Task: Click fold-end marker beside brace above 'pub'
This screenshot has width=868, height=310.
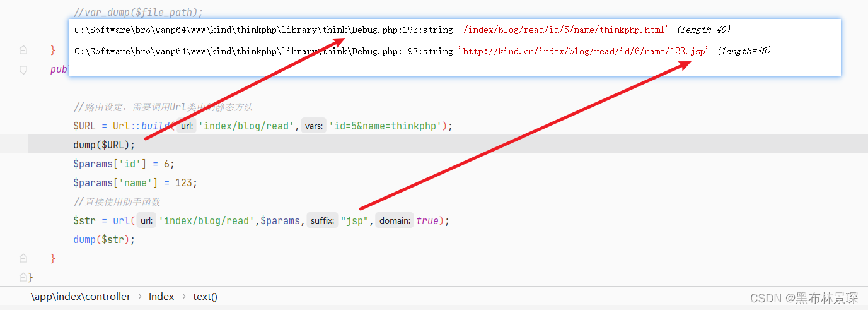Action: (23, 50)
